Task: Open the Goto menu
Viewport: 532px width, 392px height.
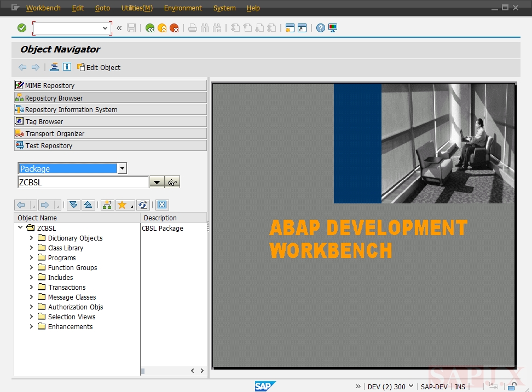Action: tap(102, 8)
